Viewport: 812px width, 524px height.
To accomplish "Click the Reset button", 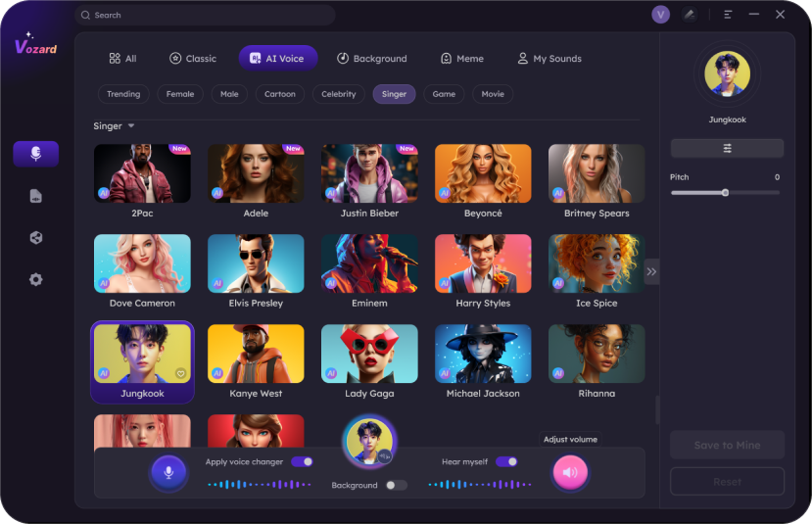I will 727,482.
